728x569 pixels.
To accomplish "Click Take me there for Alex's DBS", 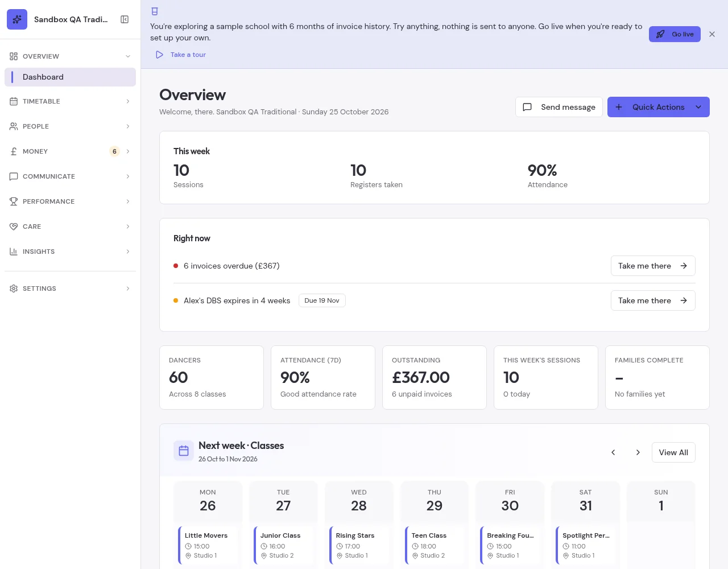I will 653,300.
